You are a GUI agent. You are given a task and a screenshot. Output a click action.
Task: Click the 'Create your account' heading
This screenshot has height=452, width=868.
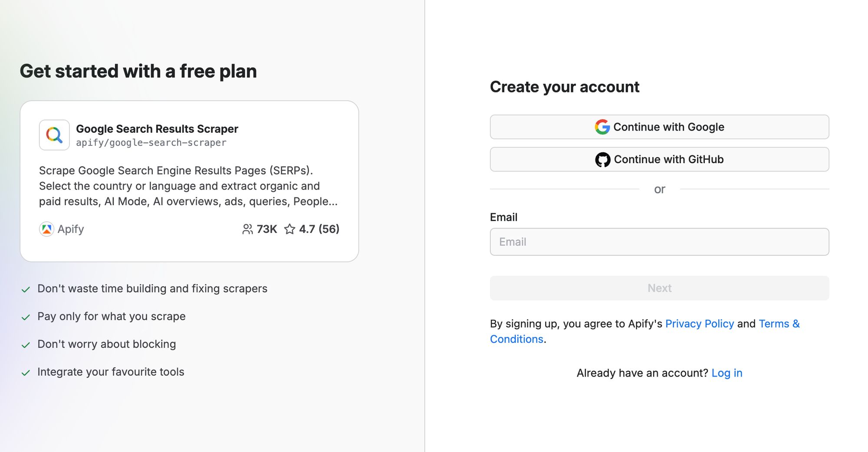[x=564, y=87]
